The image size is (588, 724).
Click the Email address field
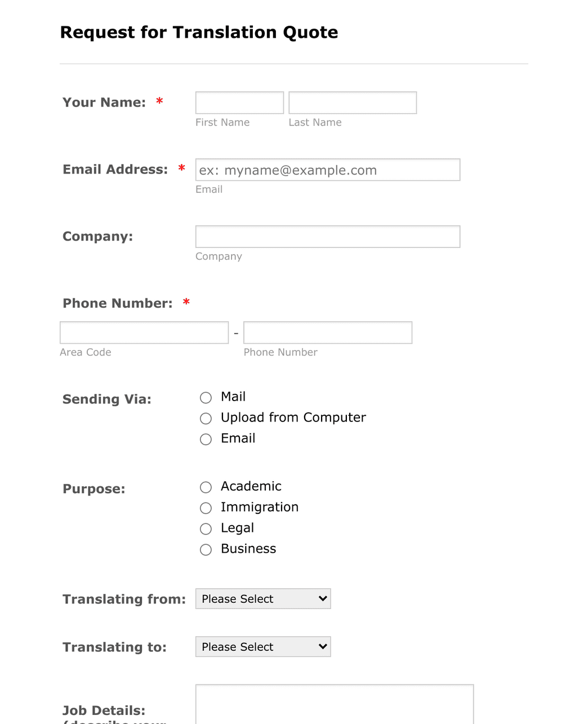pyautogui.click(x=327, y=170)
